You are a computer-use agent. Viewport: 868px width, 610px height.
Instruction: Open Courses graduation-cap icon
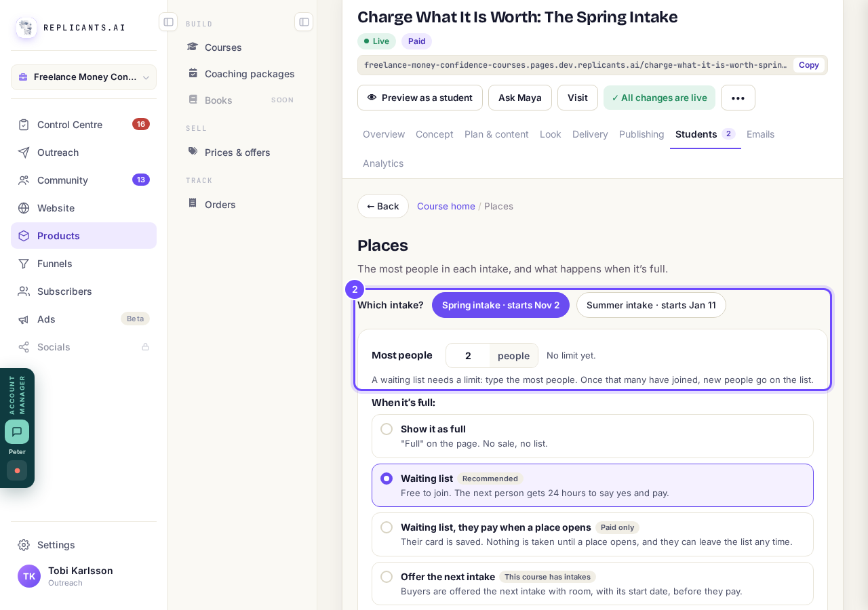click(193, 47)
